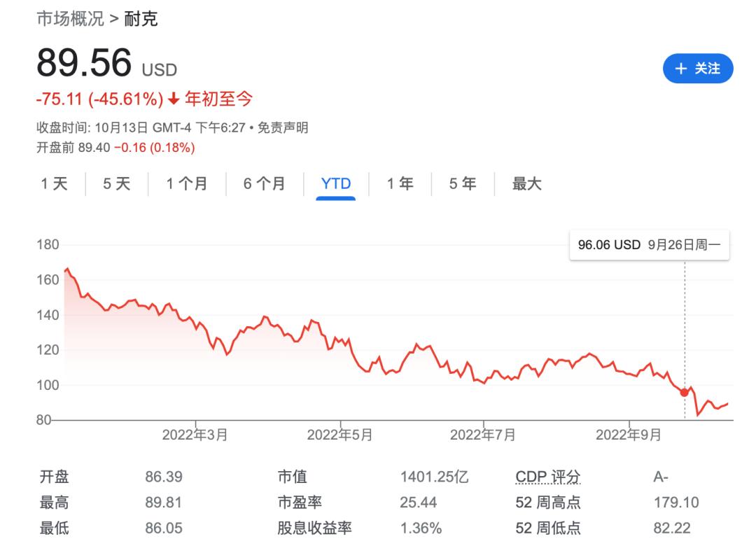Click the 180 y-axis label
This screenshot has width=756, height=553.
48,244
